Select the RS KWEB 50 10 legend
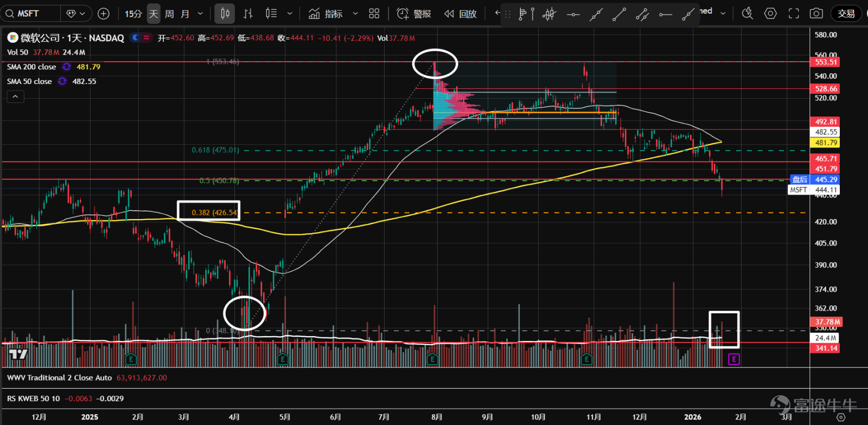Image resolution: width=868 pixels, height=425 pixels. pyautogui.click(x=34, y=398)
